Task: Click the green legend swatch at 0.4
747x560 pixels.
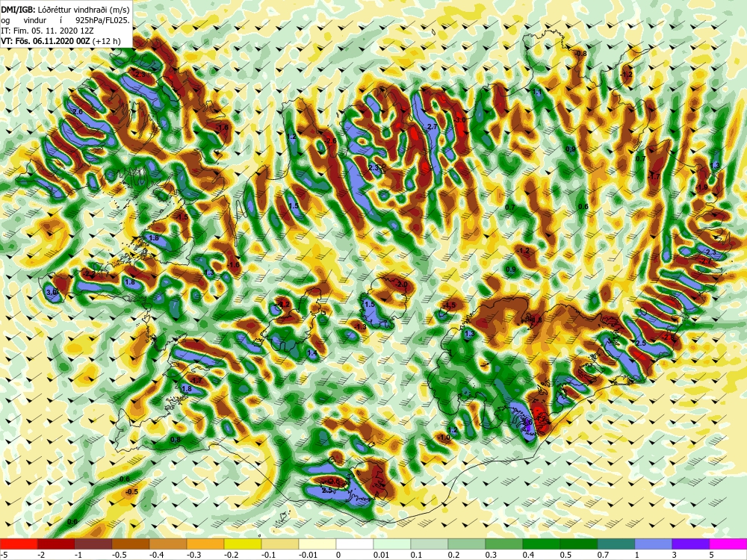Action: (542, 544)
